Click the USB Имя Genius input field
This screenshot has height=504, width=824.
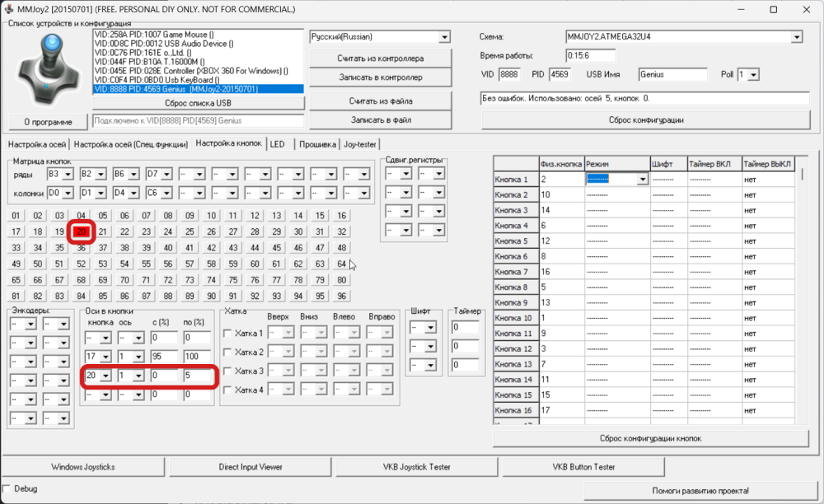pyautogui.click(x=672, y=75)
